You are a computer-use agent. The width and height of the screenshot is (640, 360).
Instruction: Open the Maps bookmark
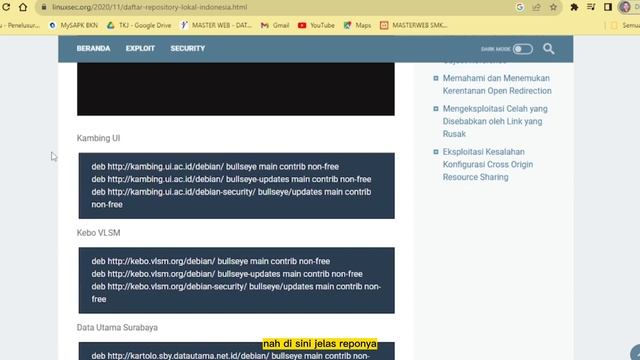coord(358,25)
